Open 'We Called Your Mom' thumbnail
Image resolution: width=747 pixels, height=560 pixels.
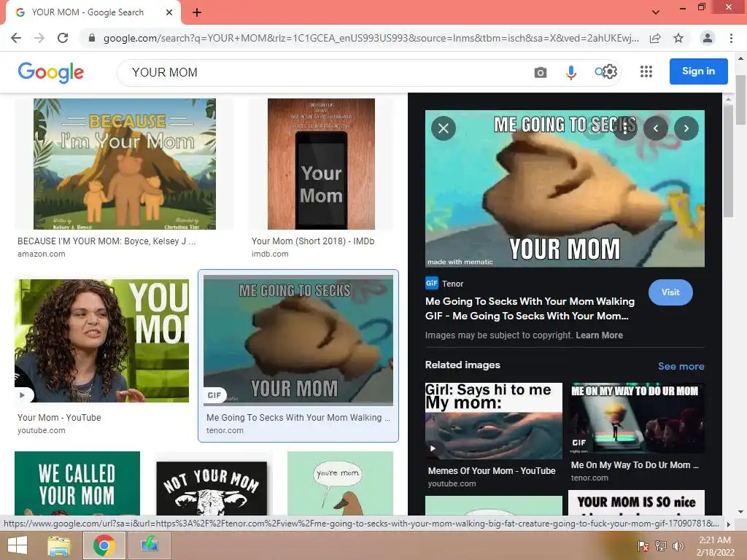tap(77, 483)
